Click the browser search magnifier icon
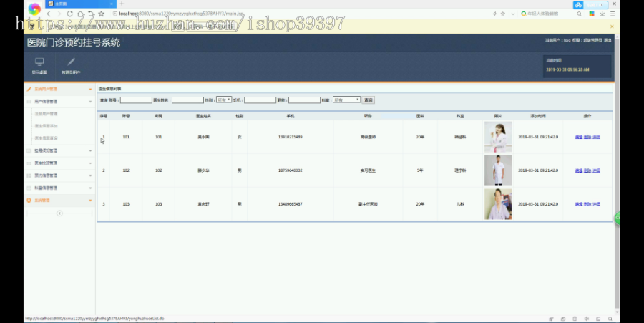 point(579,14)
